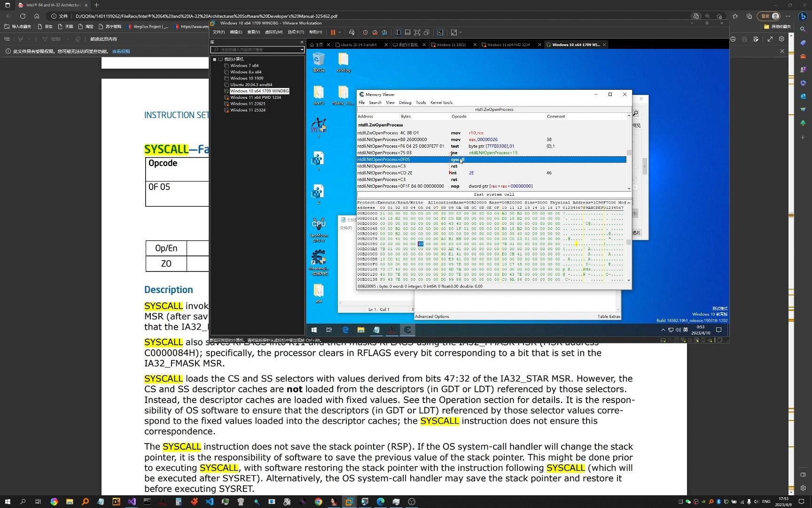Open Kernel tools menu in Memory Viewer
The image size is (812, 508).
coord(441,103)
